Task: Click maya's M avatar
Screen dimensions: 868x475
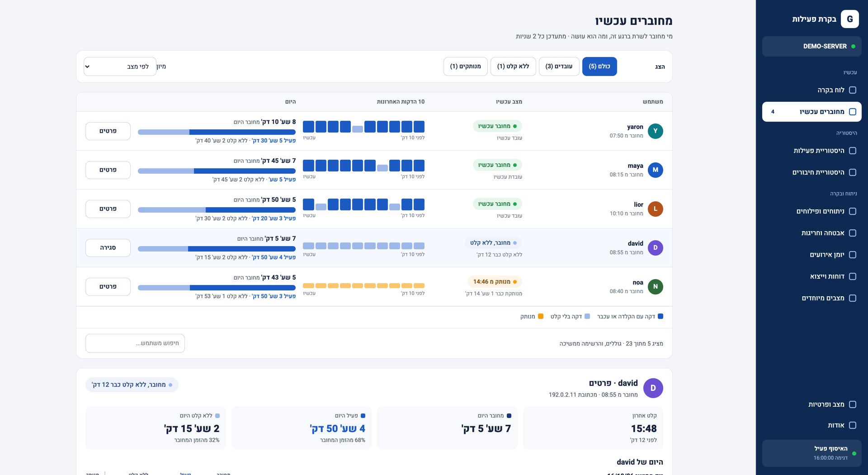Action: click(x=655, y=170)
